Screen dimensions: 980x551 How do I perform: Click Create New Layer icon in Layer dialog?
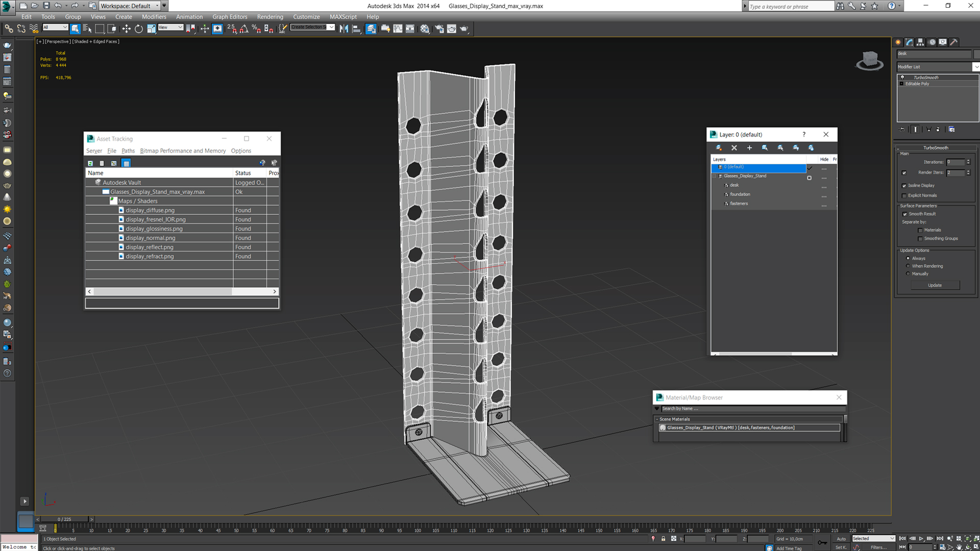click(719, 148)
